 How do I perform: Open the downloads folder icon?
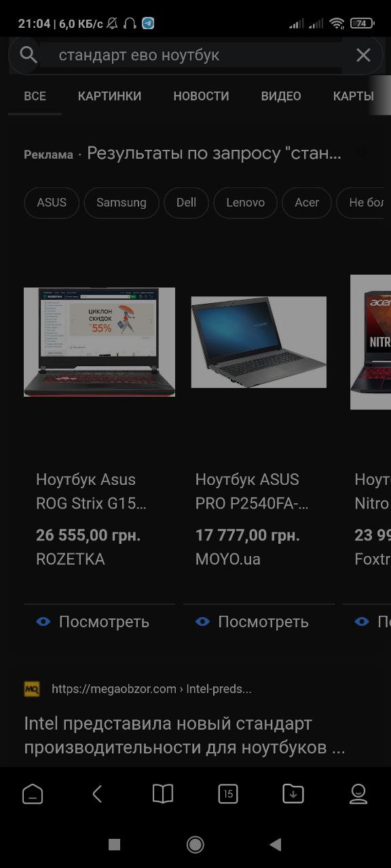coord(293,793)
